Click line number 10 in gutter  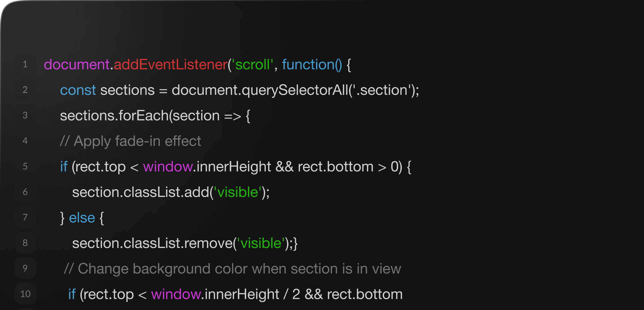[25, 294]
